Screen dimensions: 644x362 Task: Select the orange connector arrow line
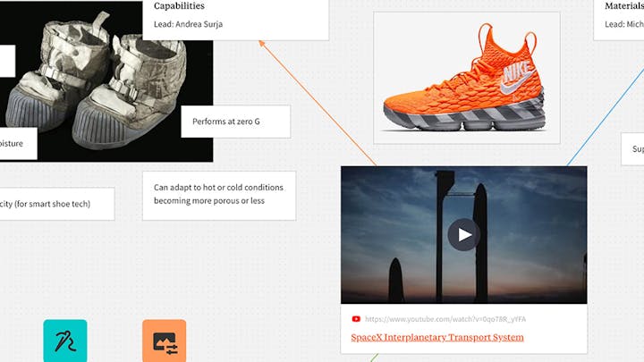click(x=317, y=103)
